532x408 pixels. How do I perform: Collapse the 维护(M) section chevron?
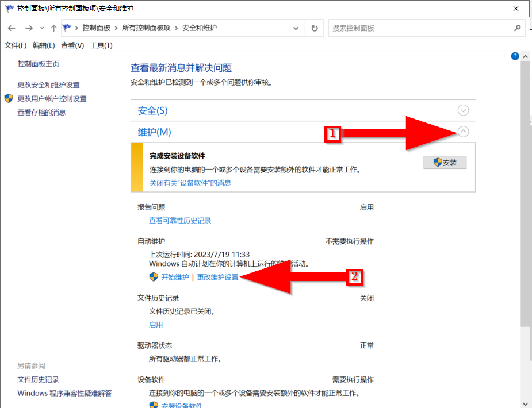463,132
